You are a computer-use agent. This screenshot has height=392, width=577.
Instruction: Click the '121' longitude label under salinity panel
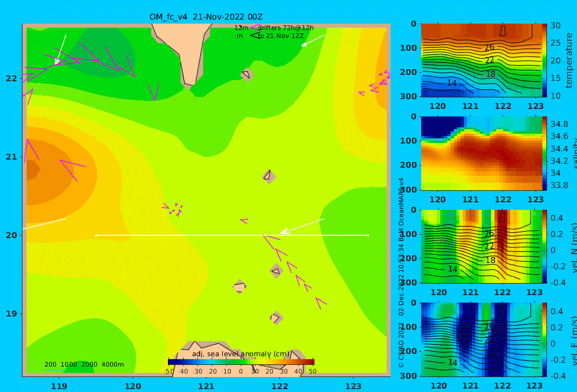(470, 199)
